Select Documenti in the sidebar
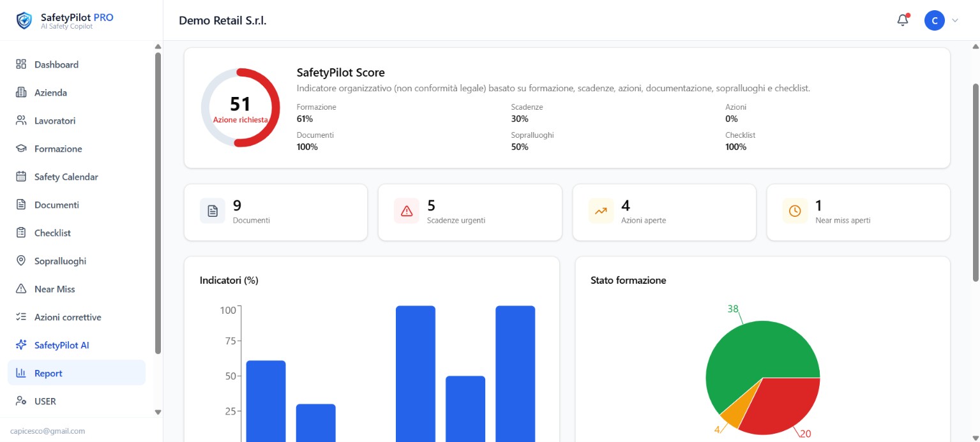980x442 pixels. point(77,205)
